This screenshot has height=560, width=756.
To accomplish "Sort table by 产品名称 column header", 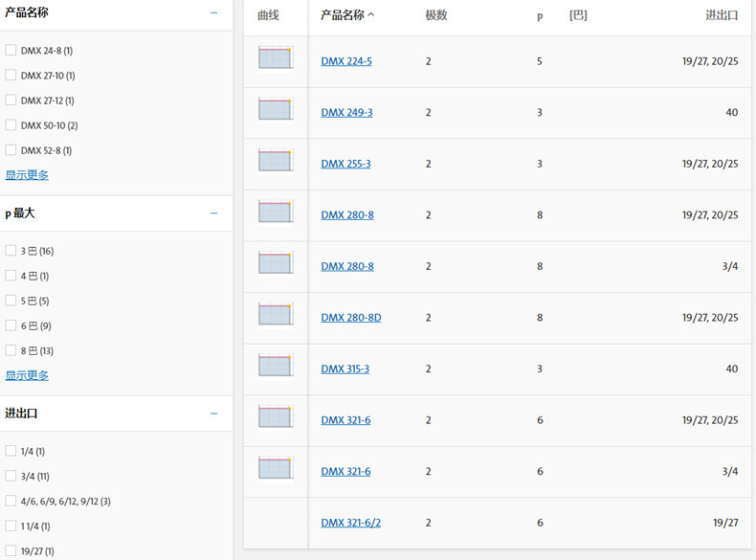I will [x=347, y=15].
